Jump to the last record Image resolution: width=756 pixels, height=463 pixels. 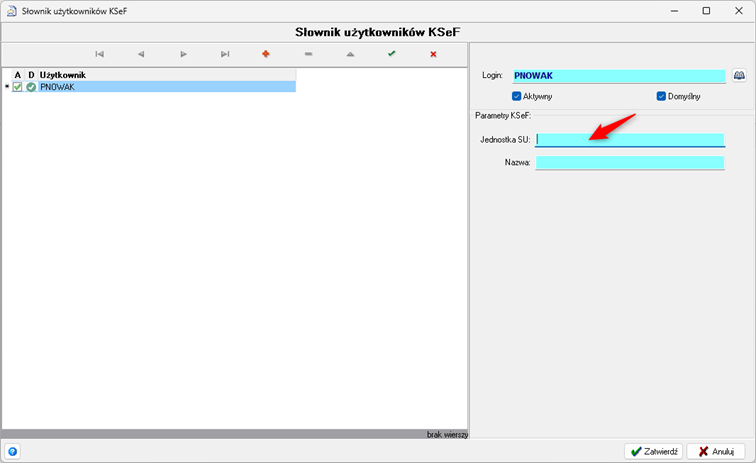click(x=225, y=54)
